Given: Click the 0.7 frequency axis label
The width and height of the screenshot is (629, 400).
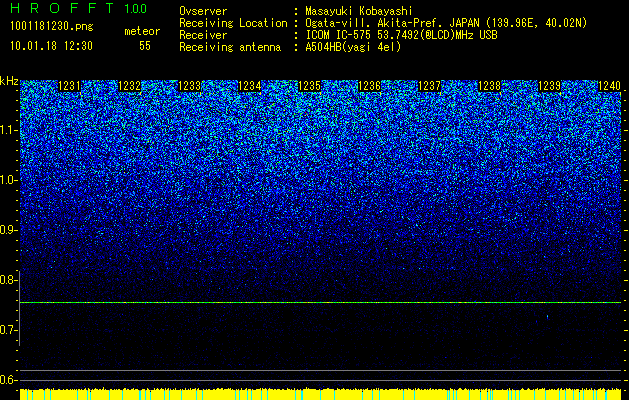Looking at the screenshot, I should tap(7, 330).
